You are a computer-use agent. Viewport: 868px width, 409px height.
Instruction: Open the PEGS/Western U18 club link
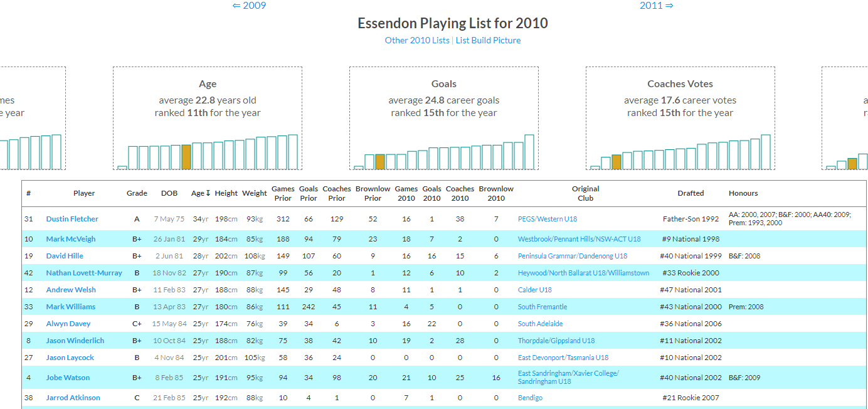click(548, 219)
